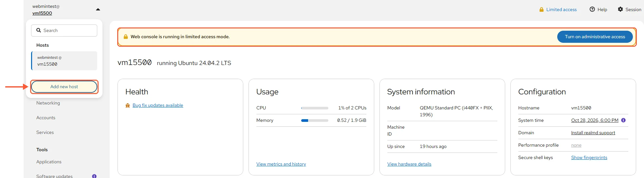Viewport: 644px width, 178px height.
Task: Open View metrics and history
Action: point(281,164)
